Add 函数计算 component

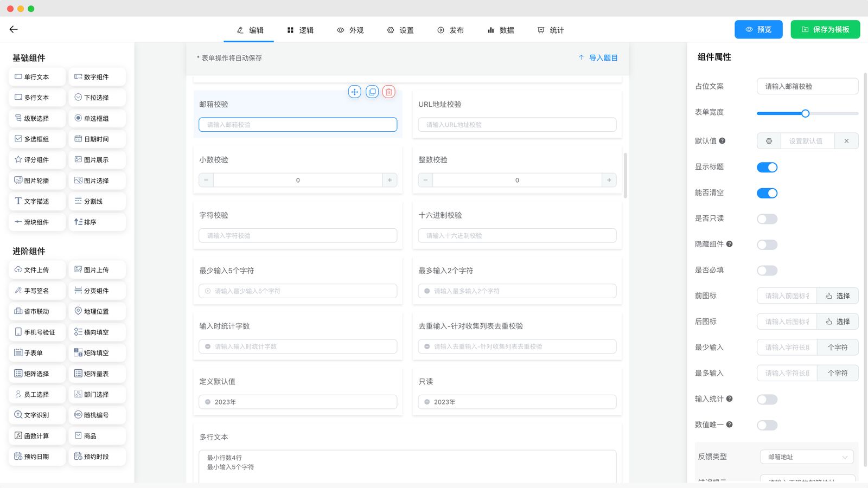[37, 436]
